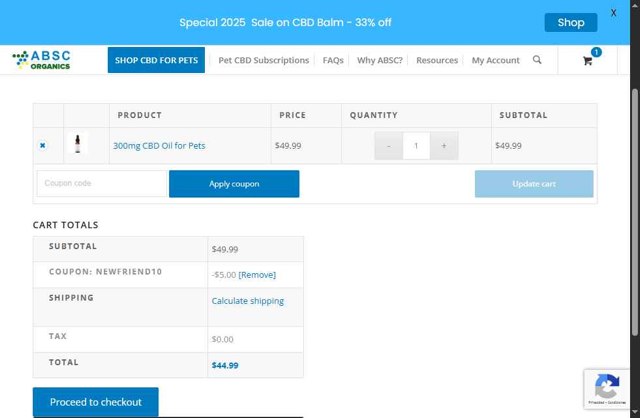Open 300mg CBD Oil for Pets link
This screenshot has width=640, height=418.
159,146
